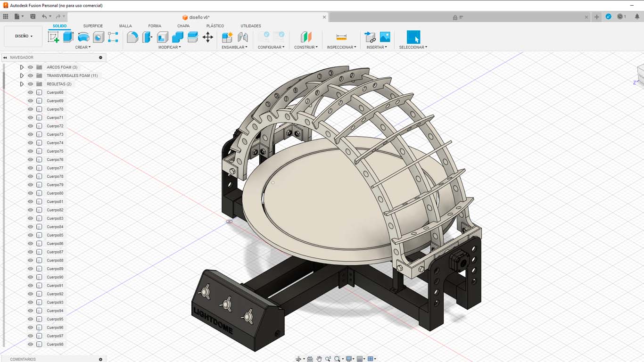The image size is (644, 362).
Task: Select the Measure ruler icon
Action: click(341, 37)
